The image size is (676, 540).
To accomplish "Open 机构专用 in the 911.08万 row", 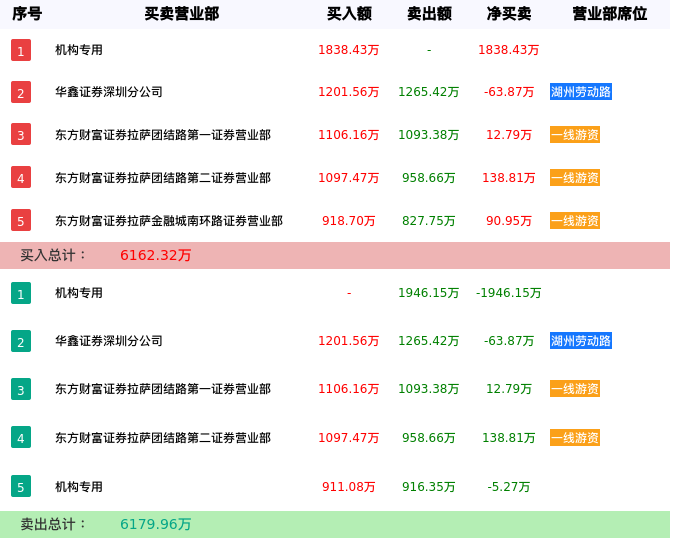I will pyautogui.click(x=79, y=487).
